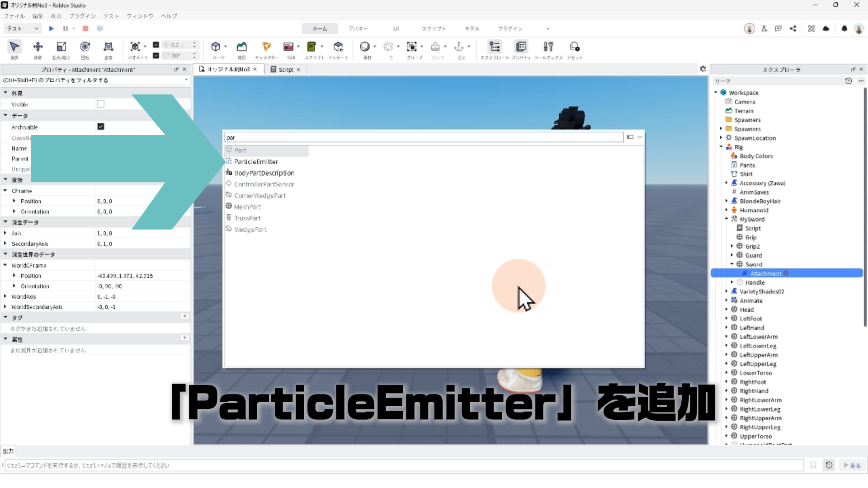Click the Terrain editor icon
The width and height of the screenshot is (868, 488).
(242, 47)
